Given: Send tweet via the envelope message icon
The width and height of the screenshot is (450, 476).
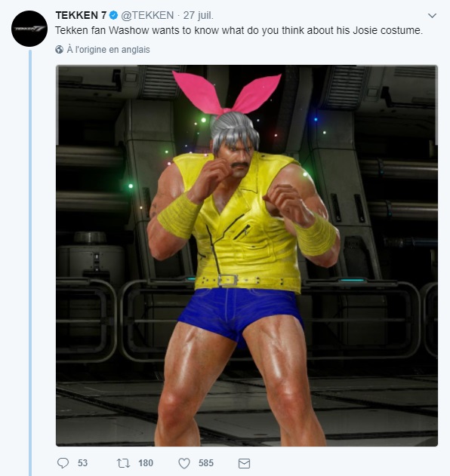Looking at the screenshot, I should click(x=244, y=463).
